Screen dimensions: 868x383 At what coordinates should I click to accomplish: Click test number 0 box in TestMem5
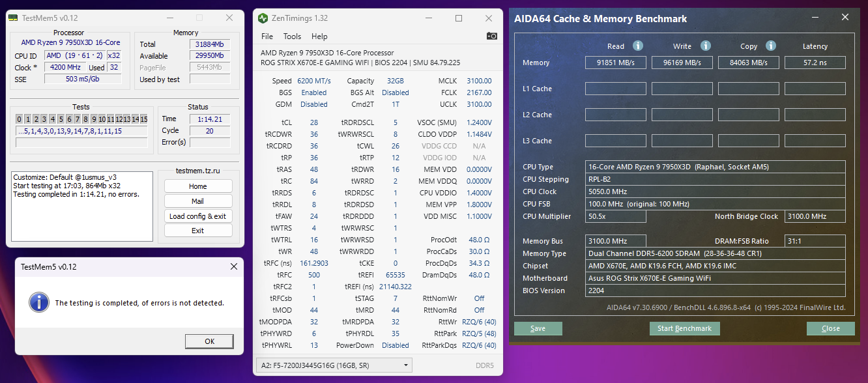20,119
